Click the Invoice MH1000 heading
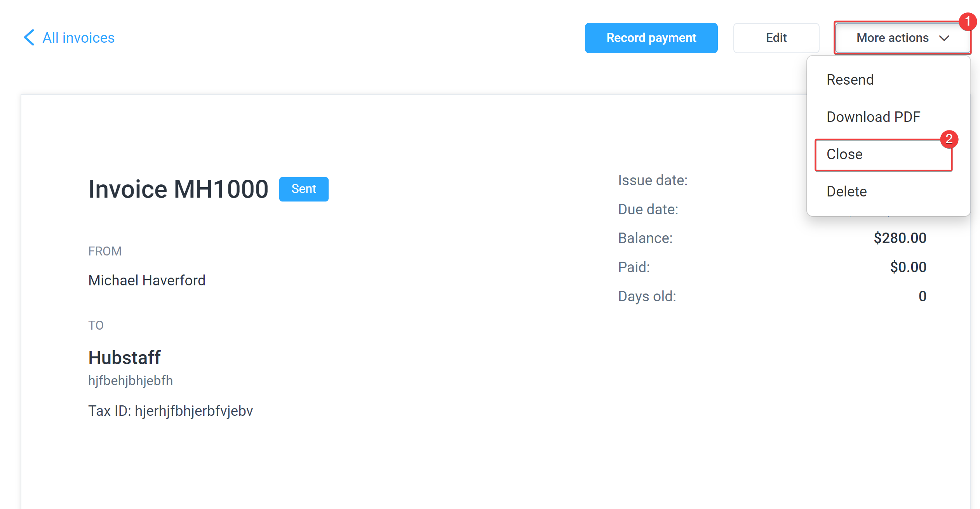Screen dimensions: 980x509 [178, 189]
